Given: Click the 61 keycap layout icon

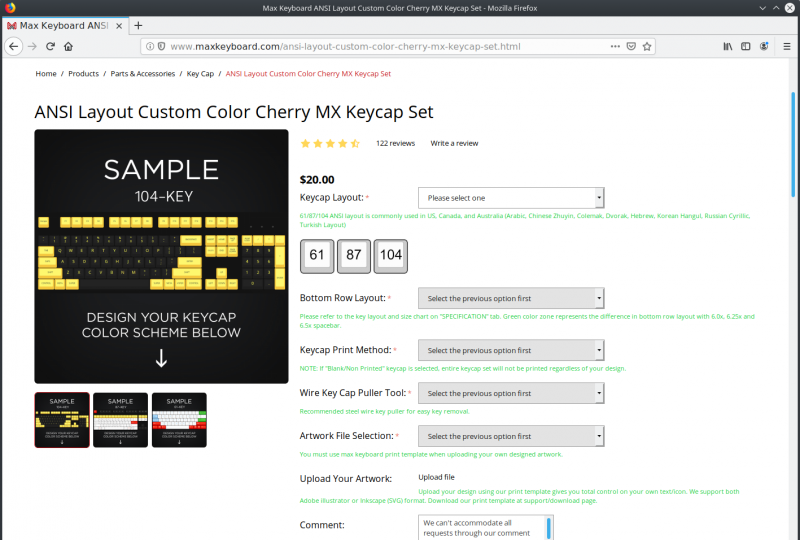Looking at the screenshot, I should pos(317,256).
